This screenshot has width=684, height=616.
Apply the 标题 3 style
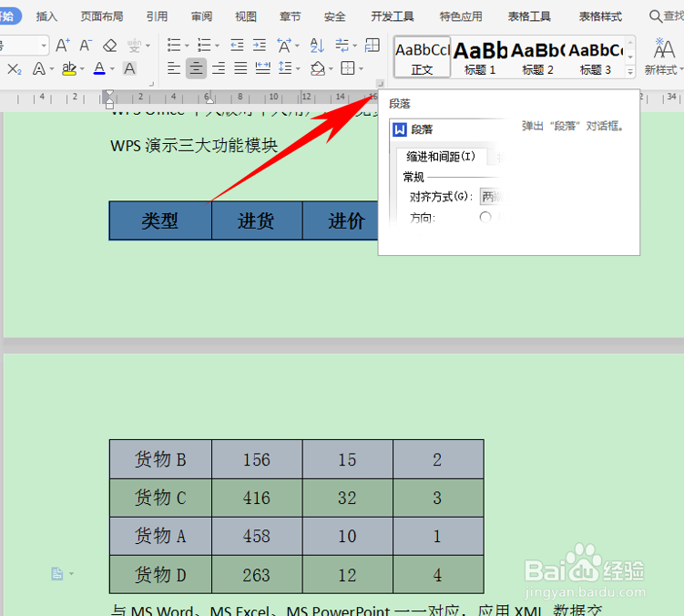point(595,57)
